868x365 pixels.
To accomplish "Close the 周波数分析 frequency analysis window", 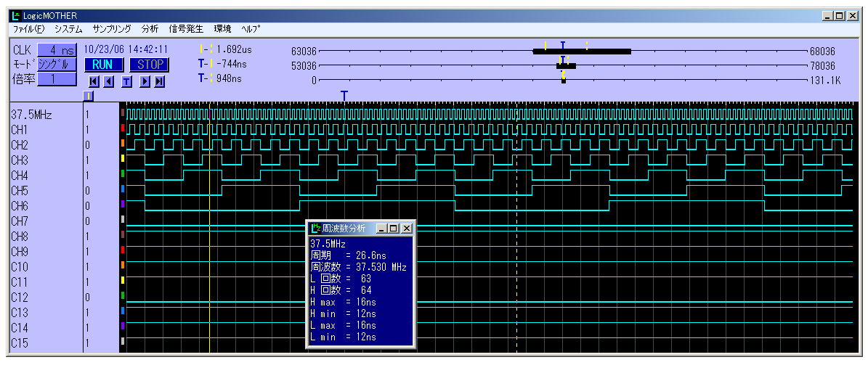I will (x=407, y=228).
